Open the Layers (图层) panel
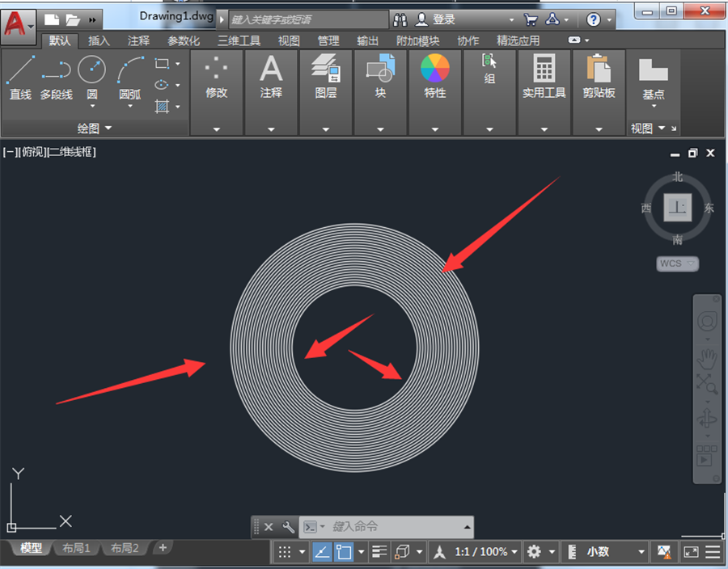728x569 pixels. pyautogui.click(x=325, y=92)
